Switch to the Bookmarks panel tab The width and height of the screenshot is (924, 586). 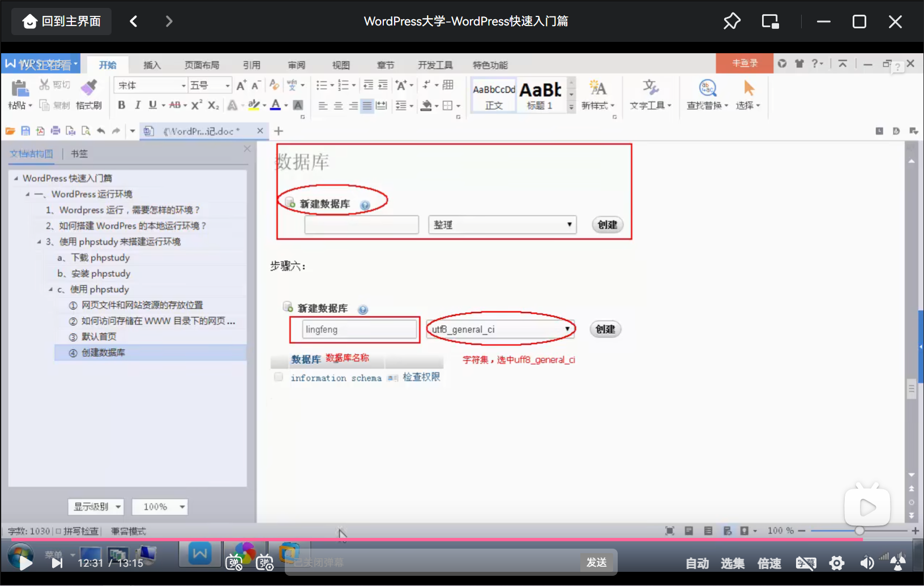(79, 153)
